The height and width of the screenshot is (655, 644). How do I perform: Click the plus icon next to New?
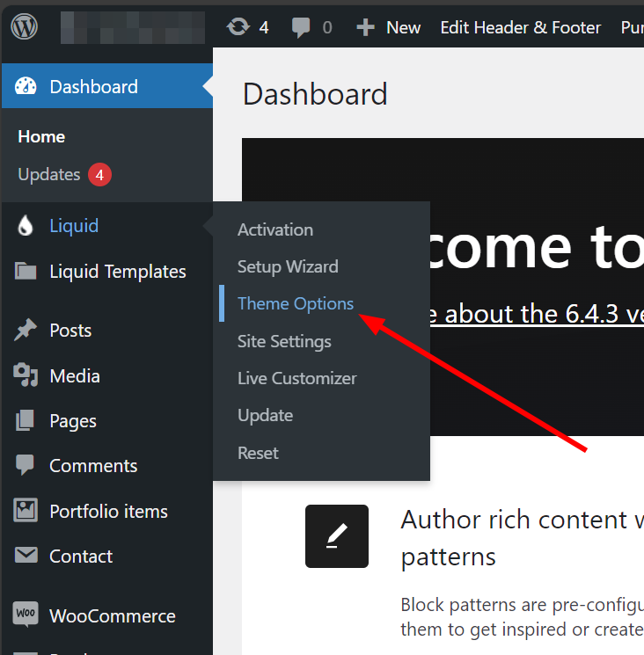click(x=365, y=27)
